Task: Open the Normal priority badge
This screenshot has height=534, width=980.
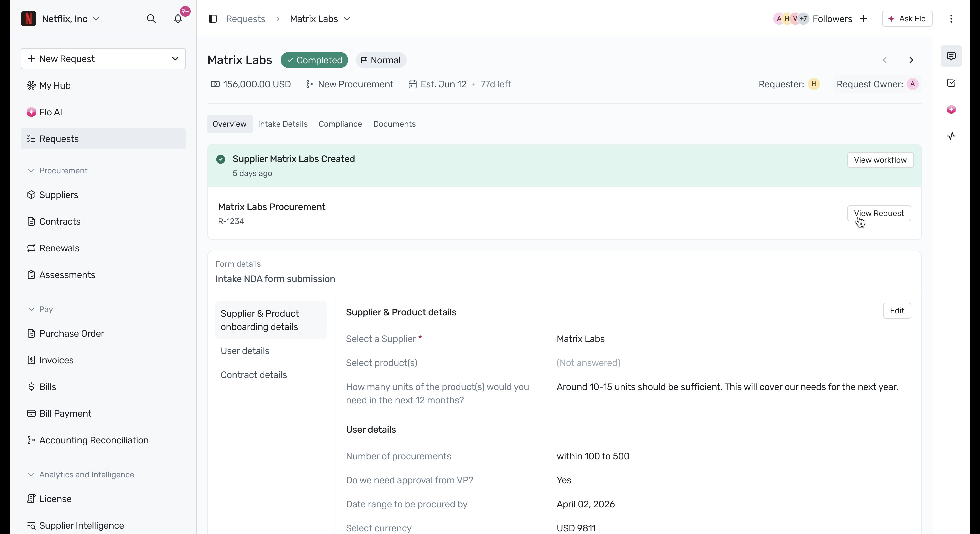Action: coord(381,60)
